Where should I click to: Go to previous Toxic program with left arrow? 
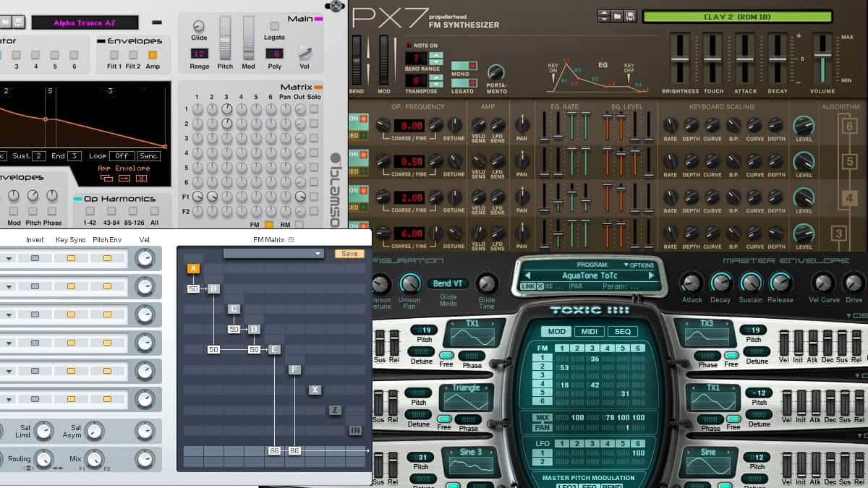click(528, 275)
